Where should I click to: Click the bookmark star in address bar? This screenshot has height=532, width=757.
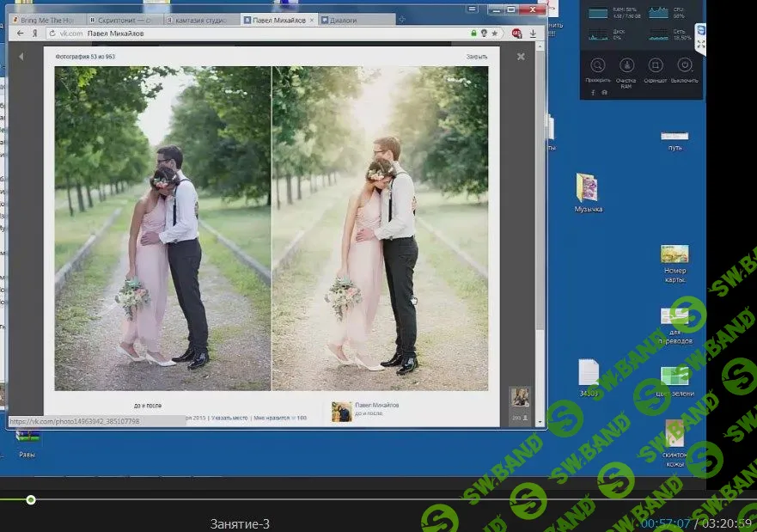tap(497, 33)
